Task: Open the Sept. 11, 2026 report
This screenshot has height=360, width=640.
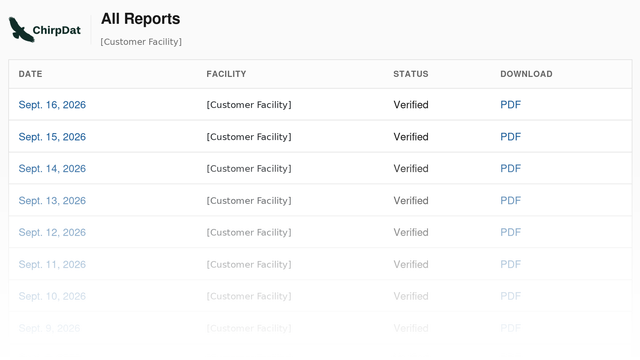Action: point(52,264)
